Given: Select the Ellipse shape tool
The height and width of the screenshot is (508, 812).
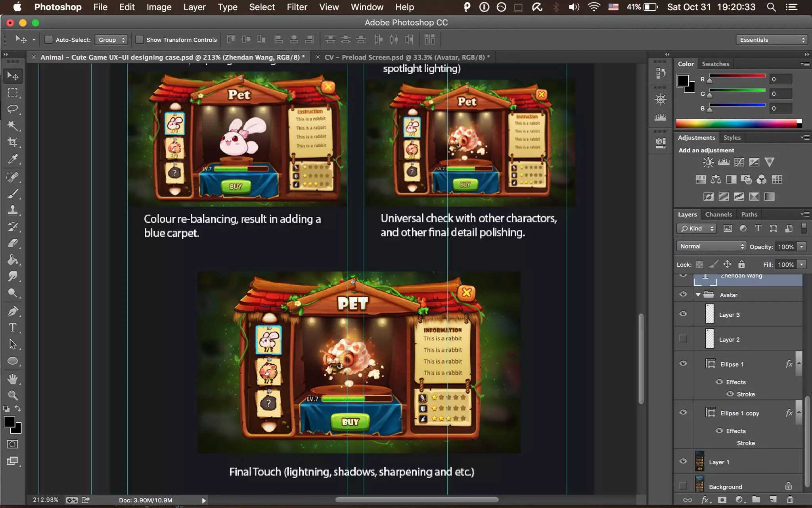Looking at the screenshot, I should [x=13, y=361].
